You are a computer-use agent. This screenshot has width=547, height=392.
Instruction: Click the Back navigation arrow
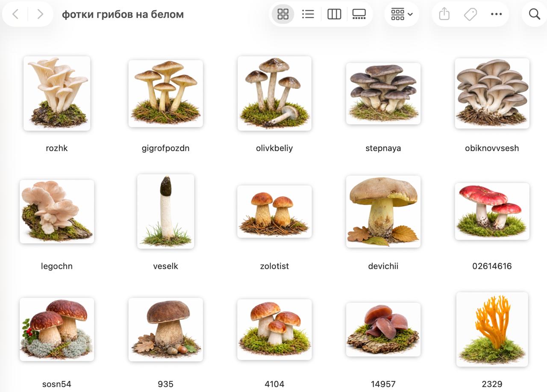click(x=15, y=14)
